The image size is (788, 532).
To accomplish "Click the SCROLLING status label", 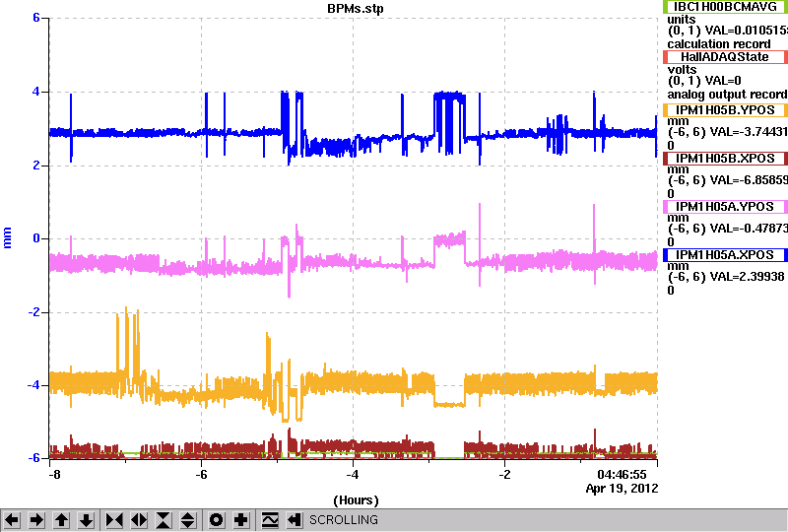I will pyautogui.click(x=343, y=520).
